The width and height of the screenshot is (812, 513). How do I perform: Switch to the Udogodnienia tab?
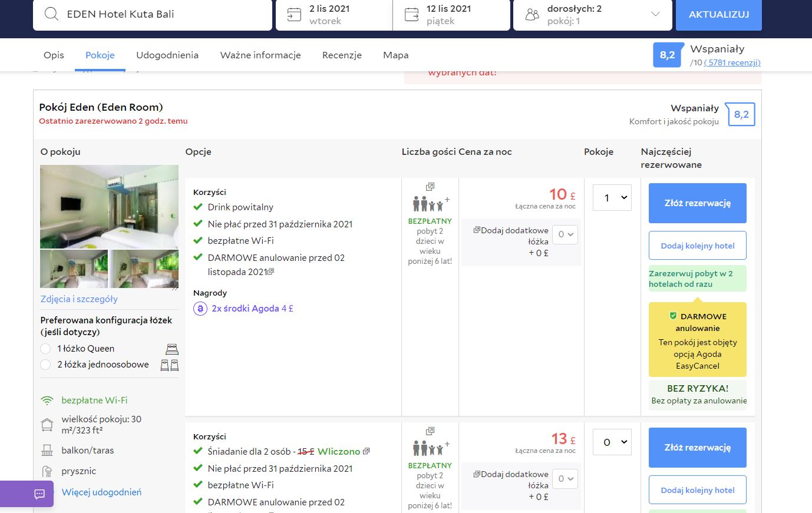167,55
